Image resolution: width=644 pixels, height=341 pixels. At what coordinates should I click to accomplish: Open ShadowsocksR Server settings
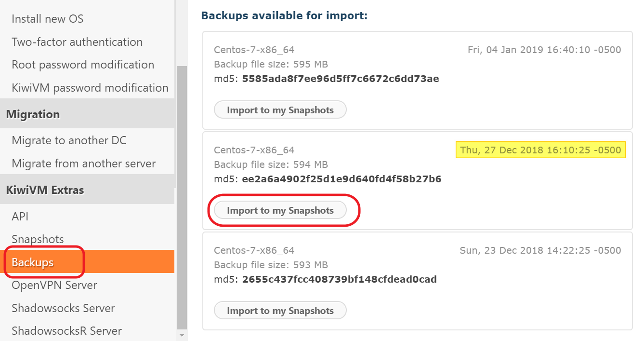(66, 331)
